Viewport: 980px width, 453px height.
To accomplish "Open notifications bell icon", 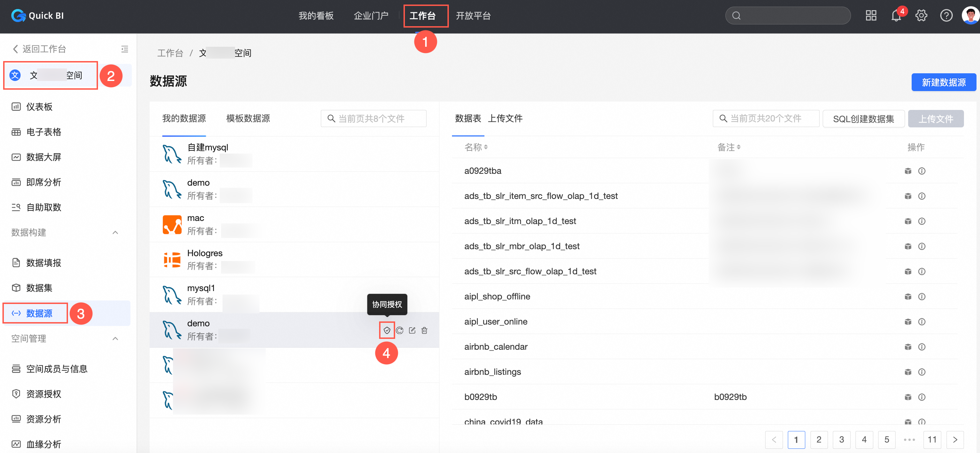I will click(x=896, y=16).
